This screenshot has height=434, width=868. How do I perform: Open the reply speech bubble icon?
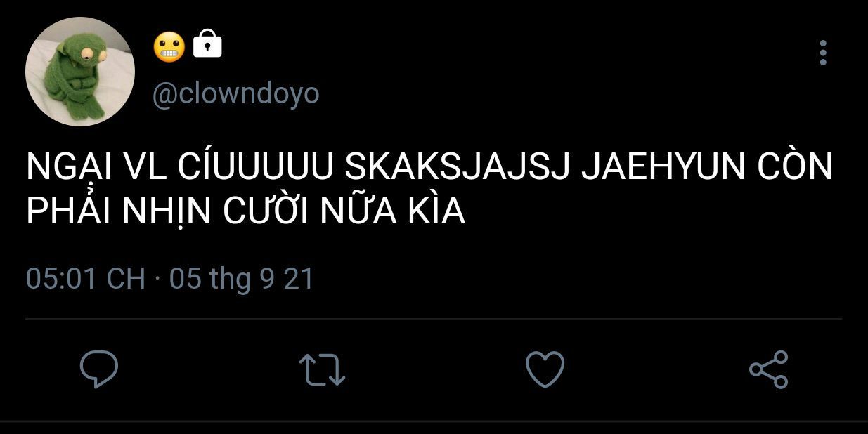(98, 369)
